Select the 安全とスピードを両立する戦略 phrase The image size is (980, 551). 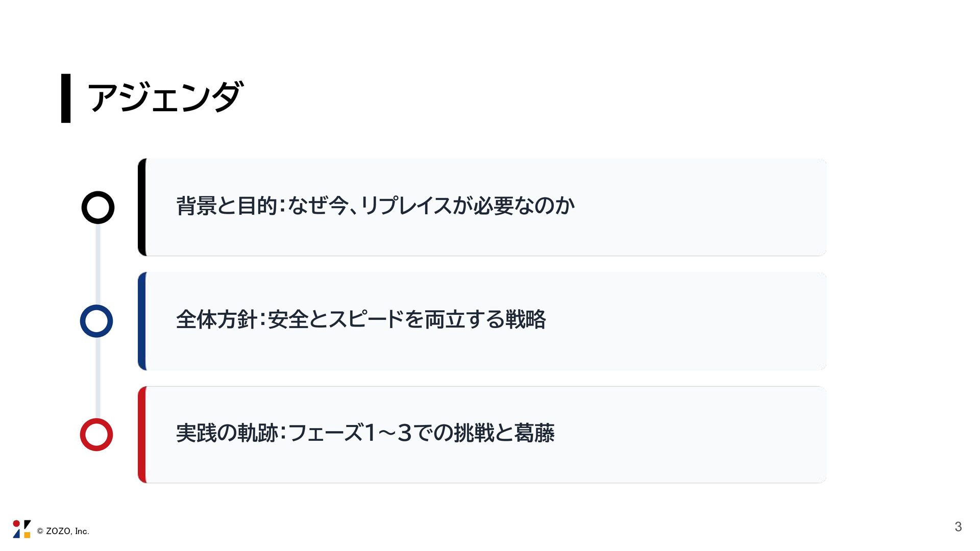[x=407, y=320]
